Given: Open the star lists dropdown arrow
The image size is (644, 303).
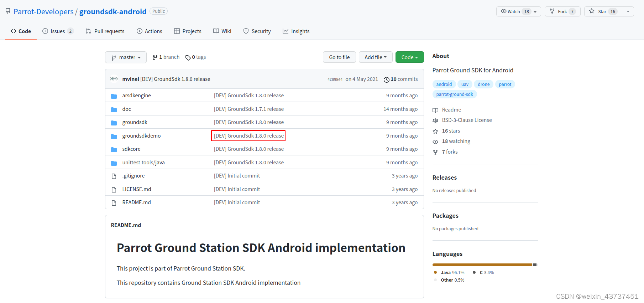Looking at the screenshot, I should click(628, 11).
